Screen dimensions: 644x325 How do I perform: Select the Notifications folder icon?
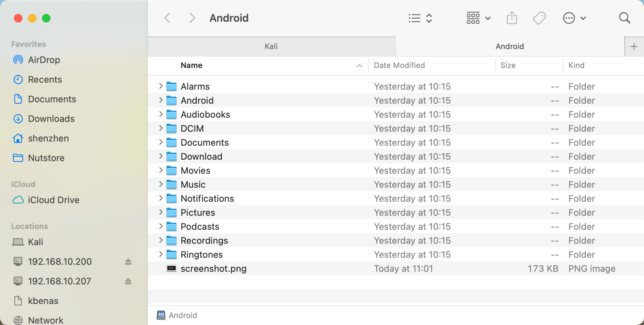click(x=171, y=199)
